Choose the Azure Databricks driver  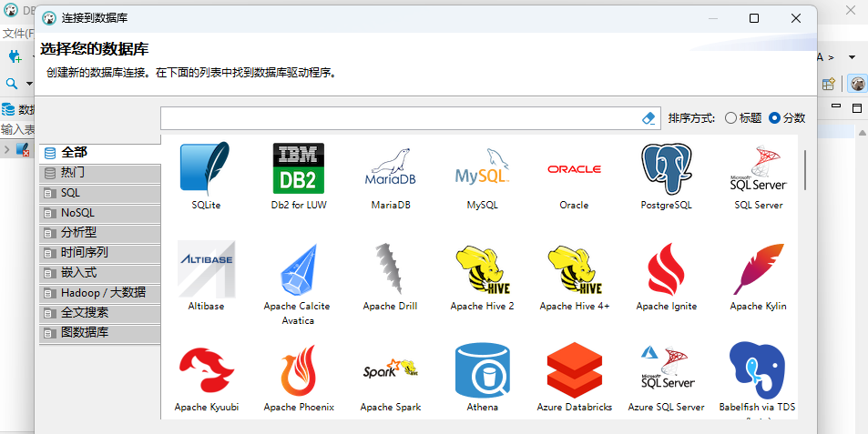point(574,371)
